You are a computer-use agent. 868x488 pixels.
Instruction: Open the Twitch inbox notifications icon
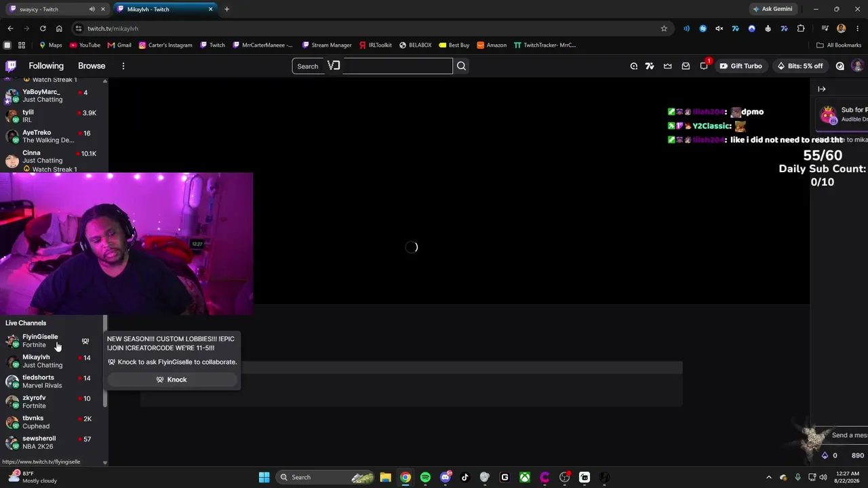click(686, 66)
